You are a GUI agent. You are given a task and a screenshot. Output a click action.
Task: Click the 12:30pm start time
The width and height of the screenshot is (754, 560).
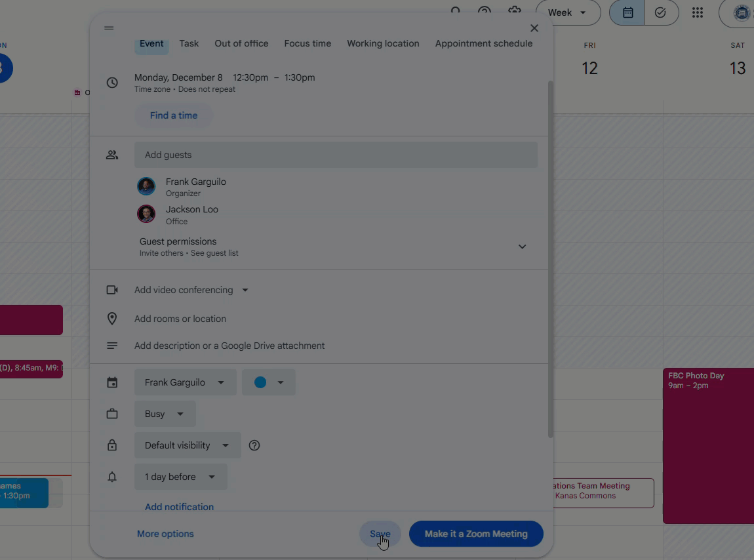pyautogui.click(x=250, y=77)
